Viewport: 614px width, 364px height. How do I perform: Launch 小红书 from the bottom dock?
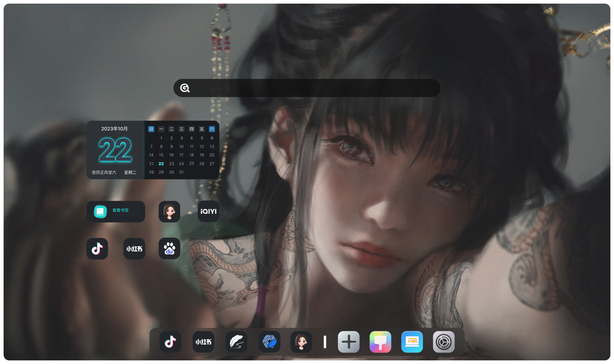(203, 342)
